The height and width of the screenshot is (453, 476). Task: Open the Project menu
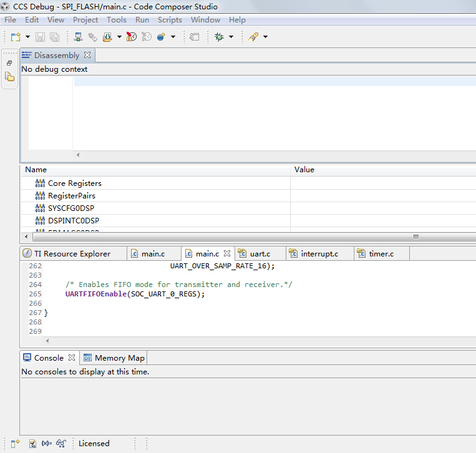point(85,20)
